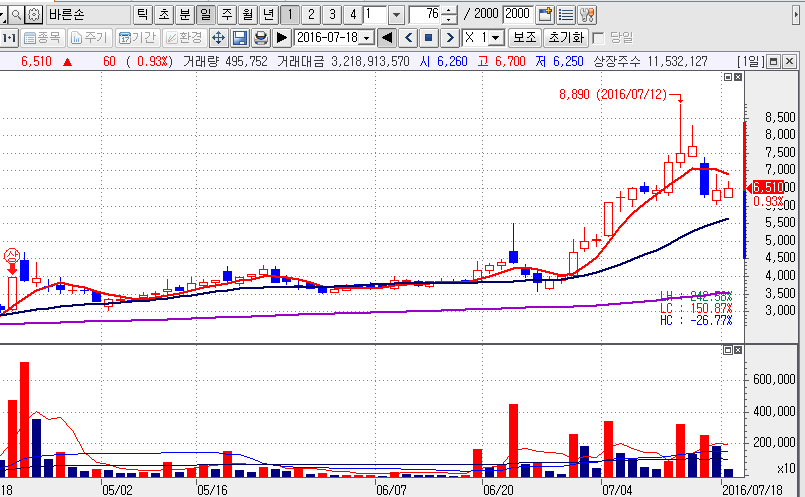Click the magnifier stock search icon
Image resolution: width=805 pixels, height=497 pixels.
click(16, 14)
